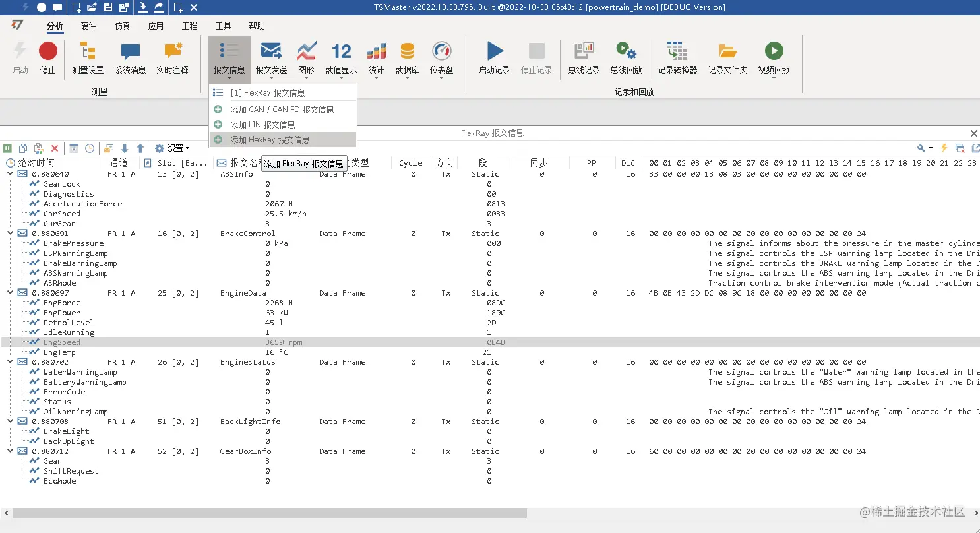Select the AccelerationForce signal row
The image size is (980, 533).
[x=490, y=204]
